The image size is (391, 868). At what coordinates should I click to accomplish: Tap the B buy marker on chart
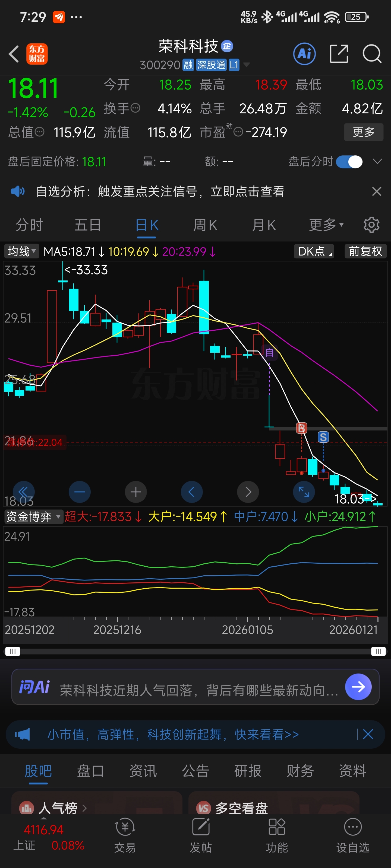(302, 428)
